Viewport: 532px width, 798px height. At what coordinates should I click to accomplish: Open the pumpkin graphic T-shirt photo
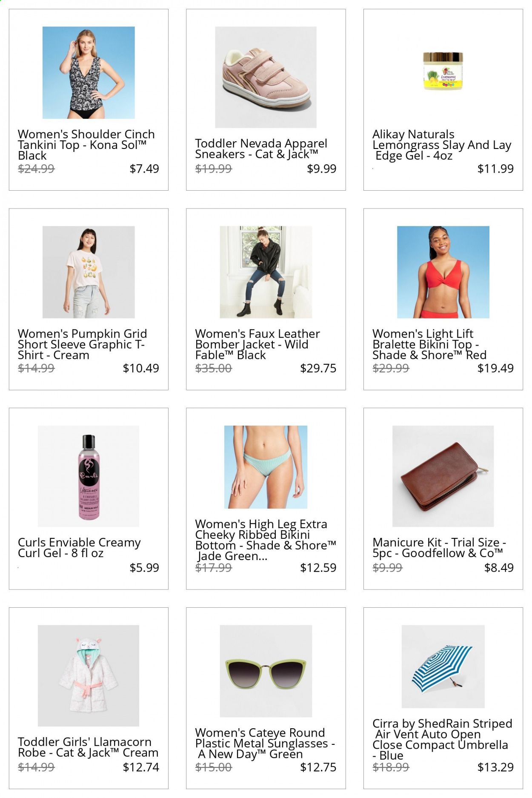coord(89,272)
